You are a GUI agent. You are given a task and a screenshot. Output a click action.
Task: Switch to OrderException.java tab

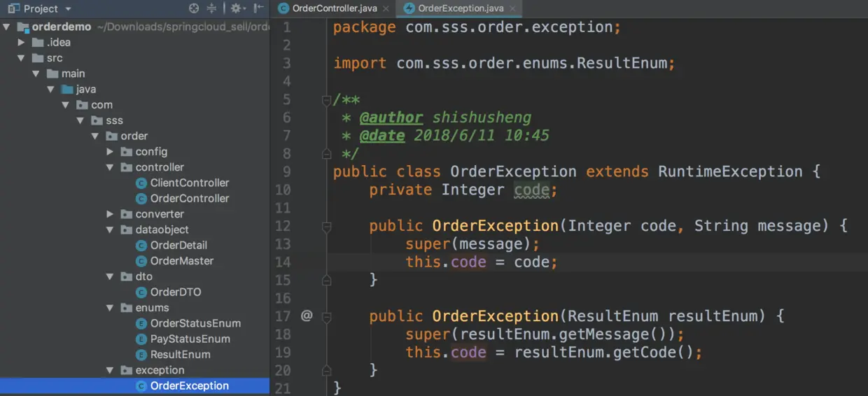(x=461, y=8)
